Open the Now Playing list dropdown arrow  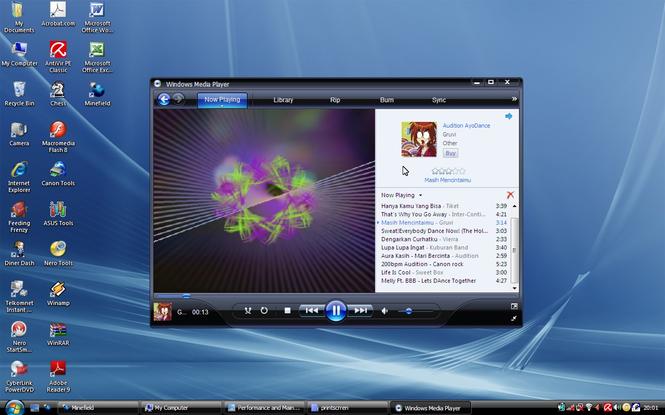[420, 195]
